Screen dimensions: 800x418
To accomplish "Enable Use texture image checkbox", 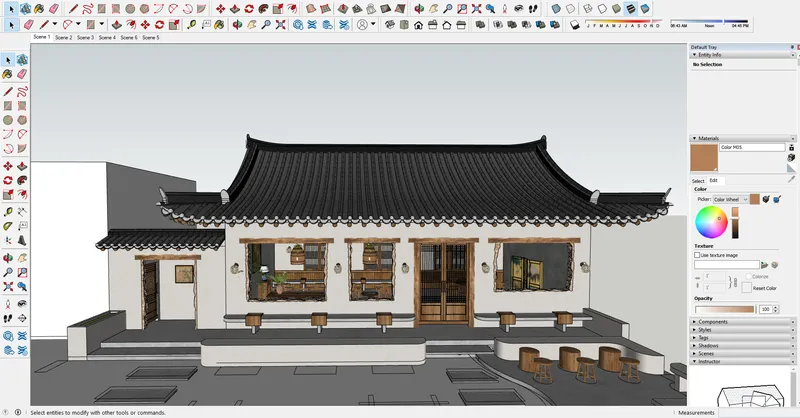I will coord(697,255).
